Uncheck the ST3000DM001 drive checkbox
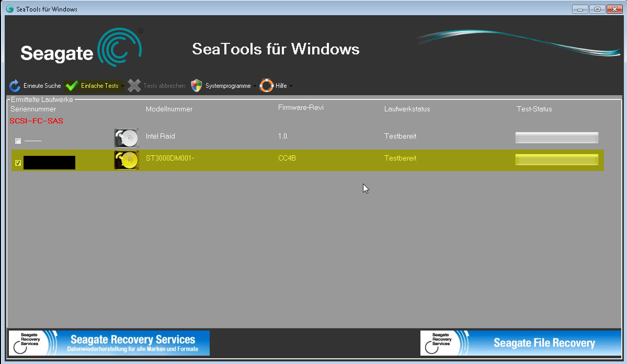The image size is (627, 364). click(18, 163)
